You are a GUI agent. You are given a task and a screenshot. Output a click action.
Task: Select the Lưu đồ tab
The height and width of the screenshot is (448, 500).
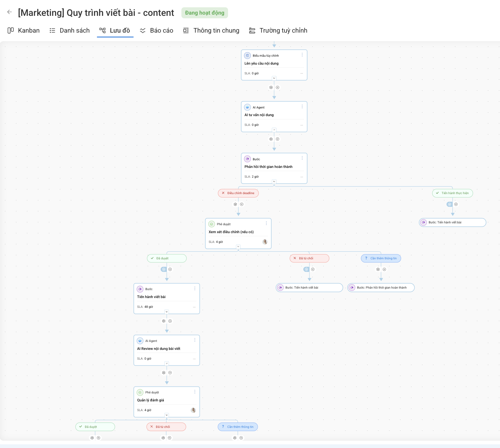point(115,30)
